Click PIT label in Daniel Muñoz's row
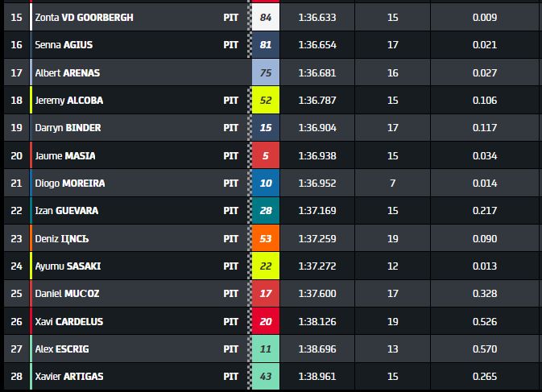542x392 pixels. coord(231,294)
